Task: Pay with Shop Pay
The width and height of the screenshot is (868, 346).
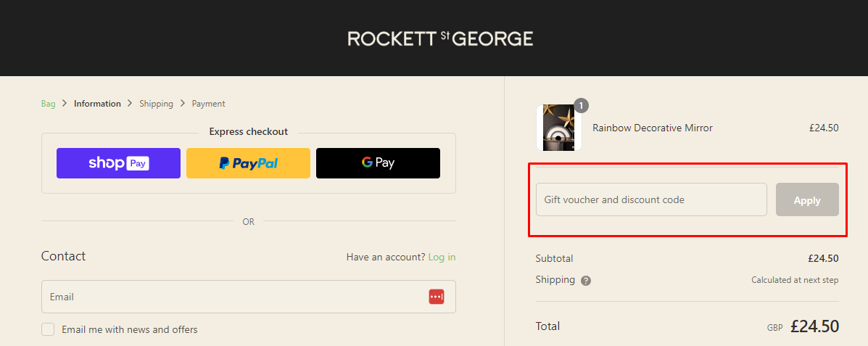Action: pos(118,163)
